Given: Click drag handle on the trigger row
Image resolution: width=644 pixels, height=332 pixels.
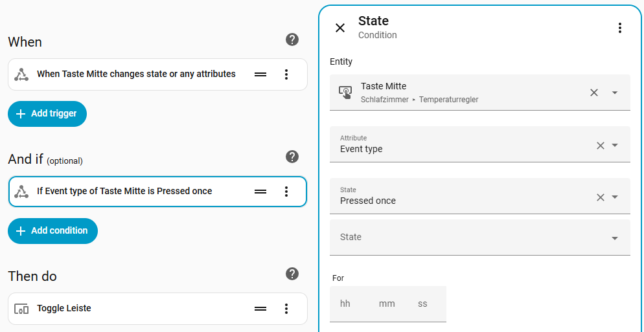Looking at the screenshot, I should (x=260, y=74).
